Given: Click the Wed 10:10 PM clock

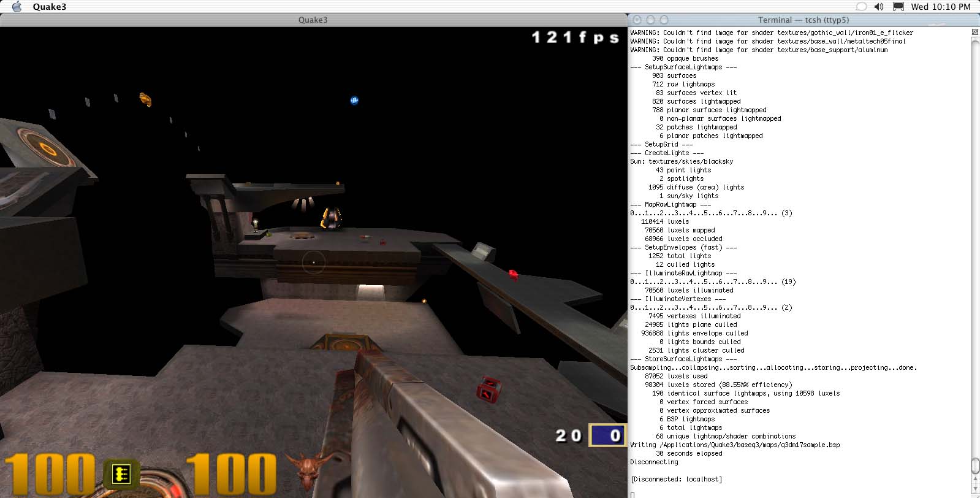Looking at the screenshot, I should (x=940, y=7).
